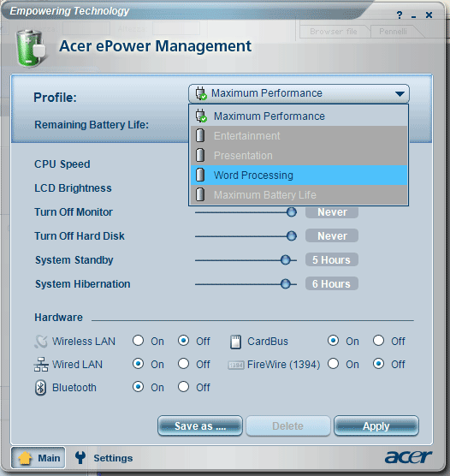The width and height of the screenshot is (450, 476).
Task: Select the Word Processing profile
Action: [299, 176]
